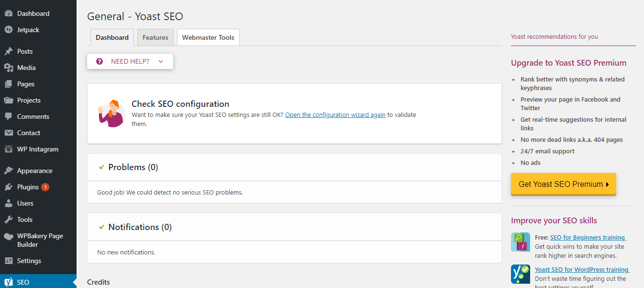
Task: Click the question mark help icon
Action: 100,61
